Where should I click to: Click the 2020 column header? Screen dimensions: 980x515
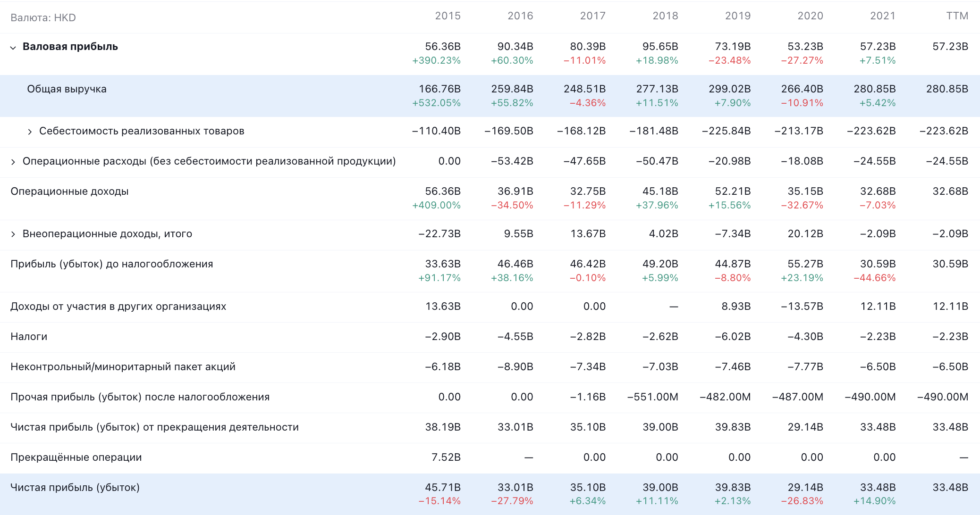(x=810, y=16)
